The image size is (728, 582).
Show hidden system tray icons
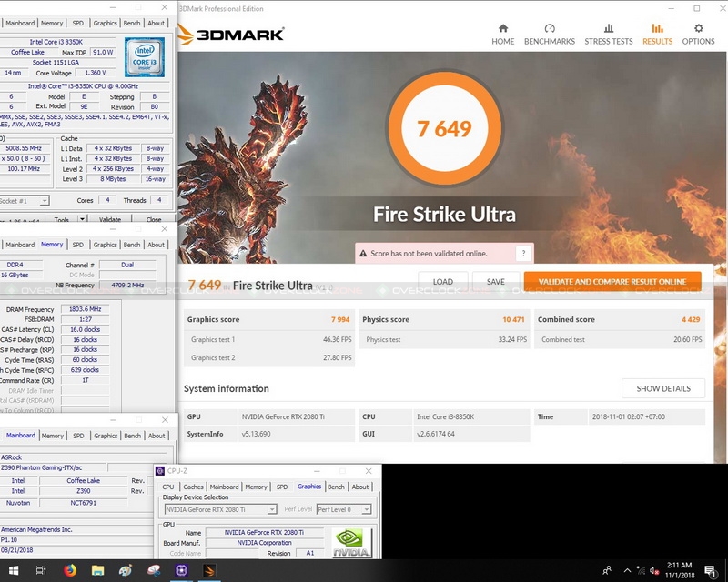(627, 570)
